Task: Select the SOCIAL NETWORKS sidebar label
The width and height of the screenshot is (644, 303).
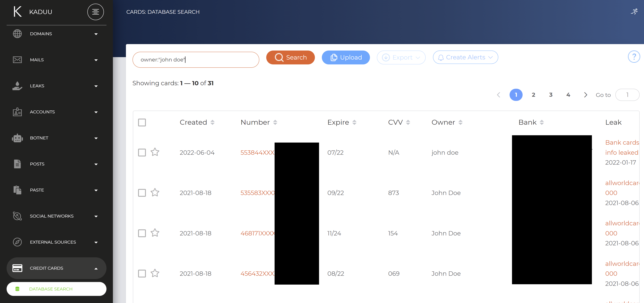Action: [52, 216]
